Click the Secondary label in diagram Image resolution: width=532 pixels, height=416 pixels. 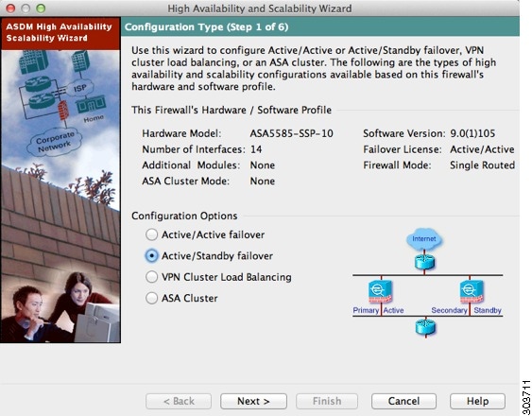coord(449,310)
